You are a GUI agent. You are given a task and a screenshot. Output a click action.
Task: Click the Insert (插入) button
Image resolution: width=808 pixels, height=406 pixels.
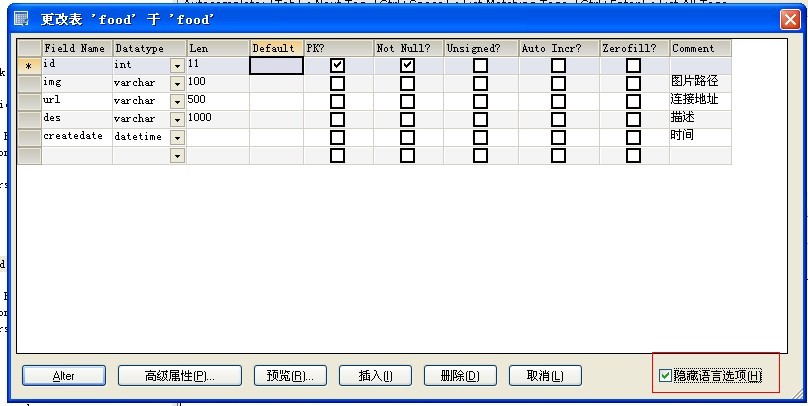pyautogui.click(x=375, y=376)
